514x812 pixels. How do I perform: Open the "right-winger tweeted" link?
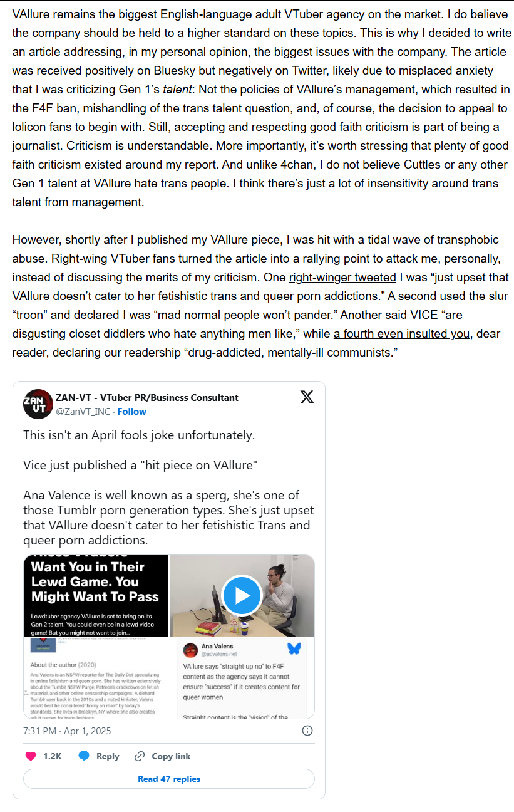pyautogui.click(x=342, y=277)
